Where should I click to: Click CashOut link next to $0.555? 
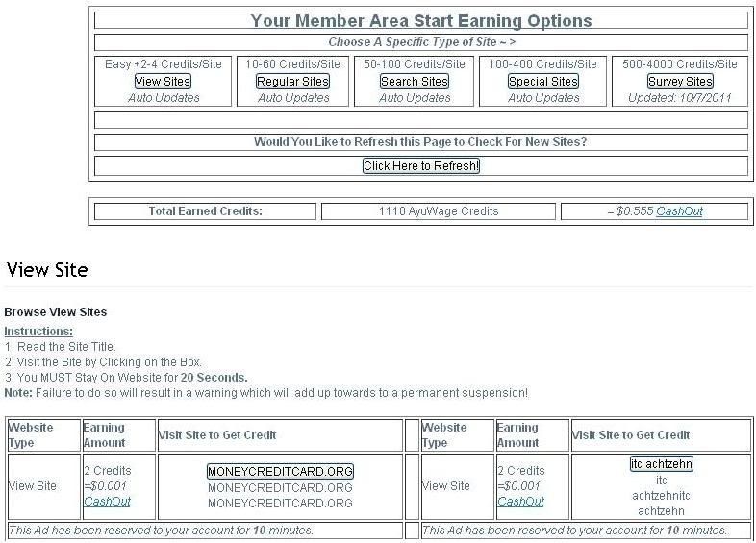tap(679, 211)
